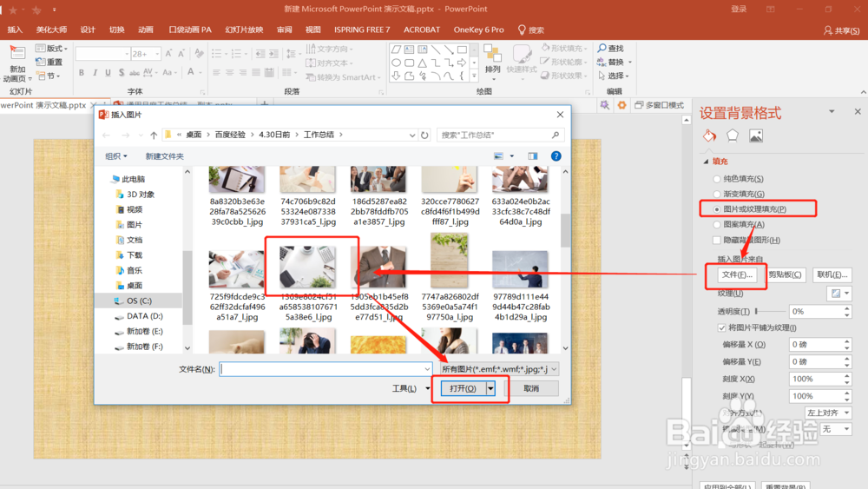
Task: Toggle Italic formatting icon
Action: tap(95, 73)
